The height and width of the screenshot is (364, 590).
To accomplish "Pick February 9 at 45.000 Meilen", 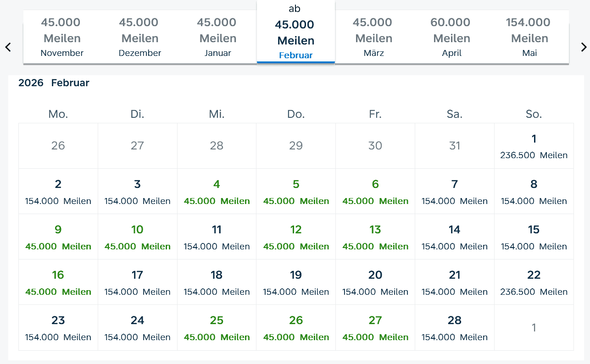I will point(58,237).
